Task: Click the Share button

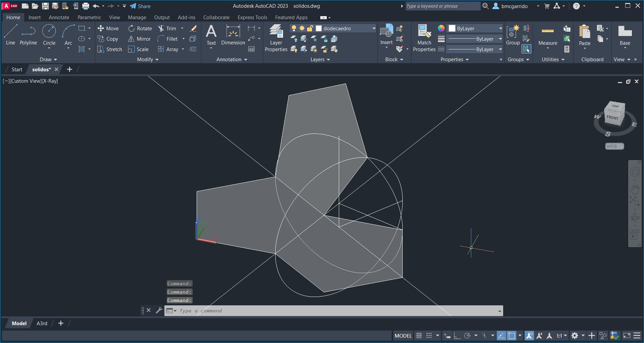Action: coord(140,6)
